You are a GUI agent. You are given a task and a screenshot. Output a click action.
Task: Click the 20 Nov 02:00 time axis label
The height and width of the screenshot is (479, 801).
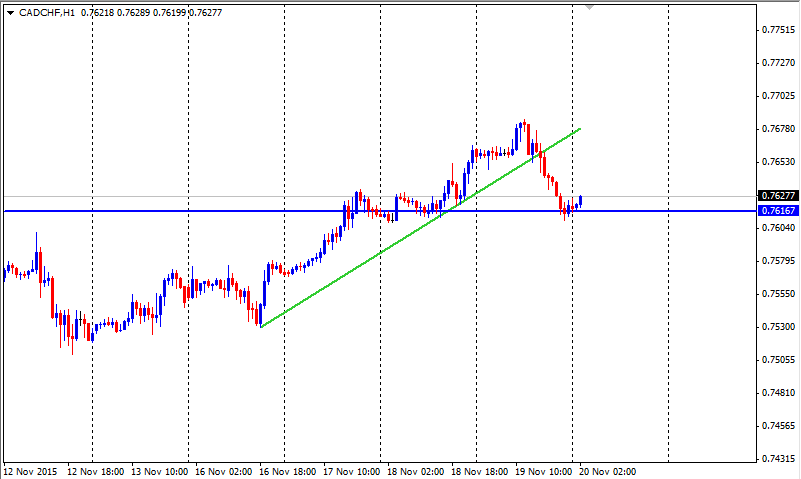pos(608,471)
